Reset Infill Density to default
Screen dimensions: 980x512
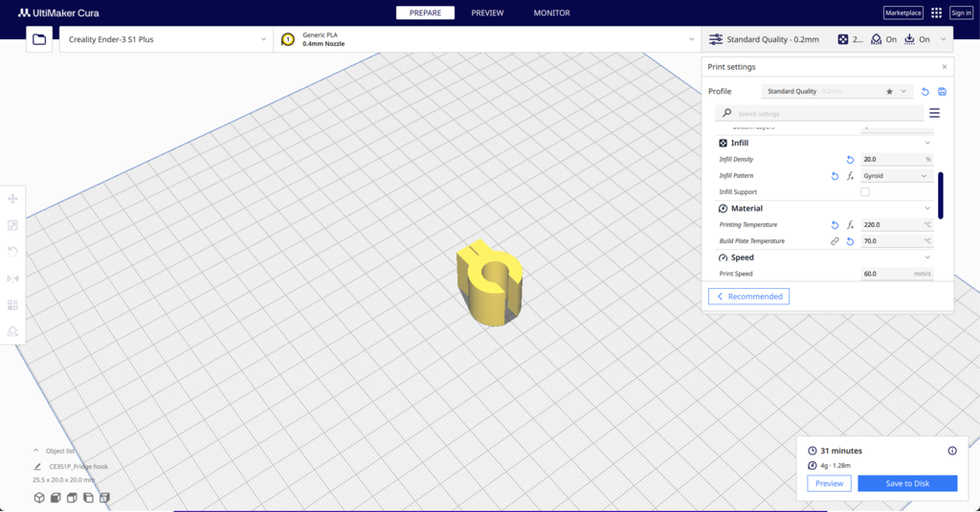tap(850, 160)
